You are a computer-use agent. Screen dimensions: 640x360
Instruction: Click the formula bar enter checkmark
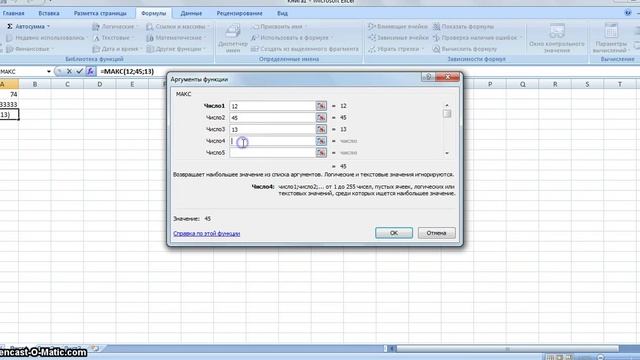80,71
